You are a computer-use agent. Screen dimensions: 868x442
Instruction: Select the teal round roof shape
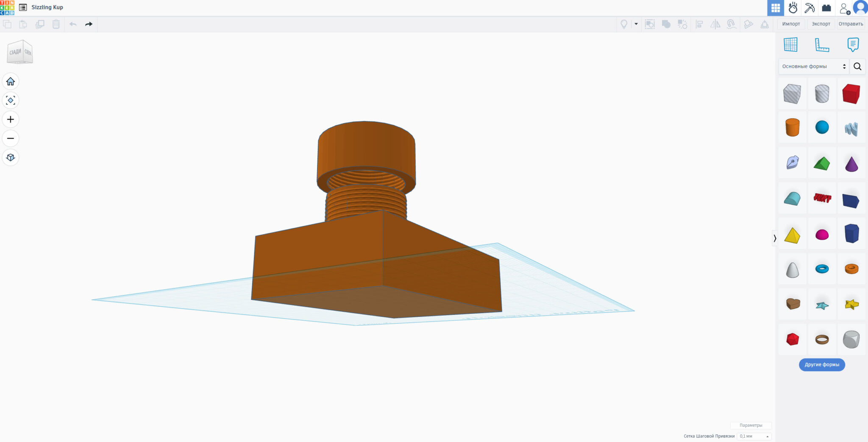pos(792,199)
